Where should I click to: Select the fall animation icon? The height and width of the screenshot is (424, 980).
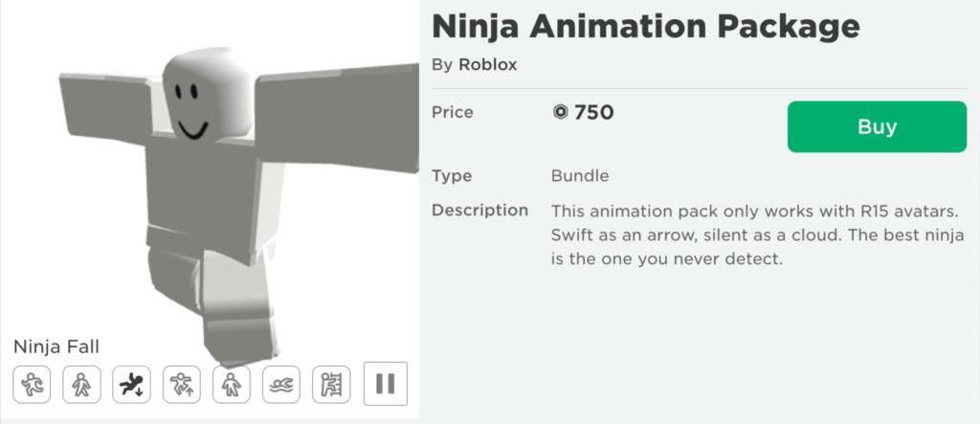tap(131, 384)
